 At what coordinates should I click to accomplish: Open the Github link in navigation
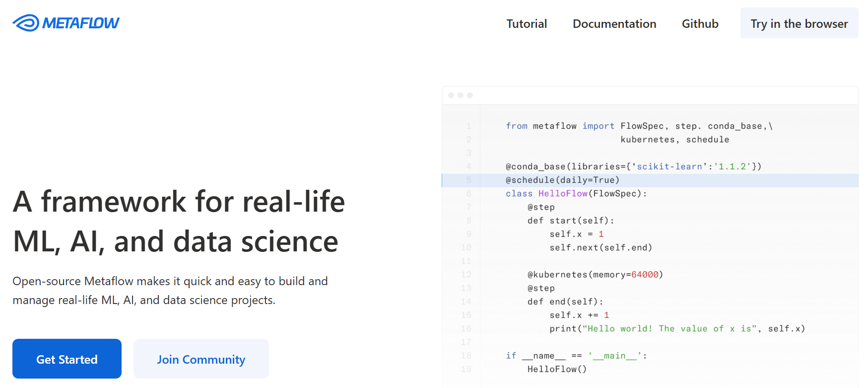700,24
